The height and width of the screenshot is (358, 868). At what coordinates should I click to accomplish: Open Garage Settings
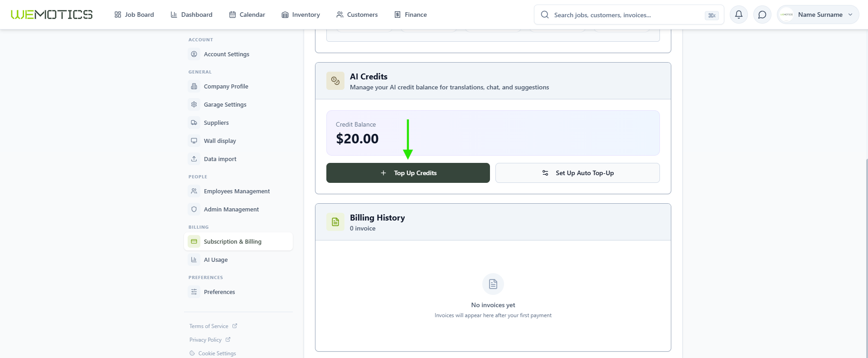pyautogui.click(x=238, y=104)
